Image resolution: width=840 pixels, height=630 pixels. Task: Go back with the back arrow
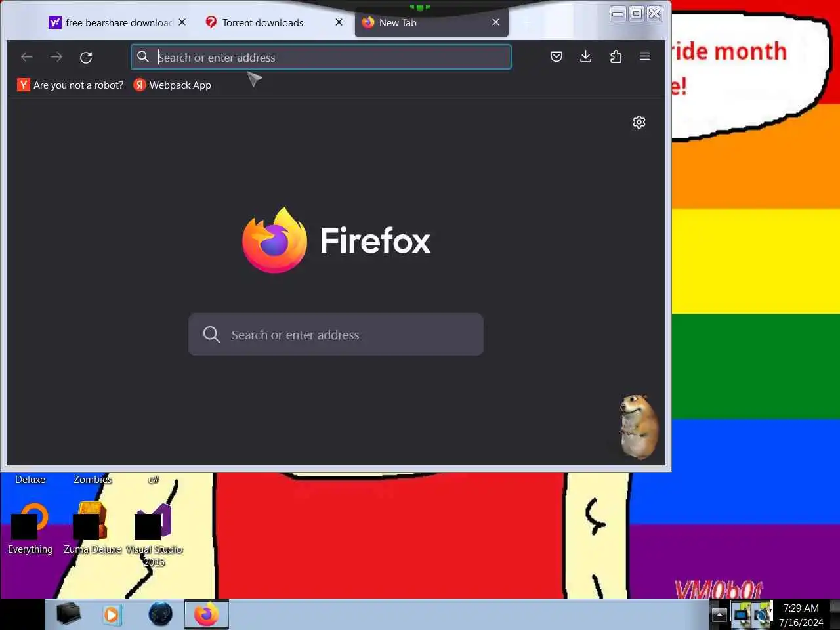click(27, 58)
